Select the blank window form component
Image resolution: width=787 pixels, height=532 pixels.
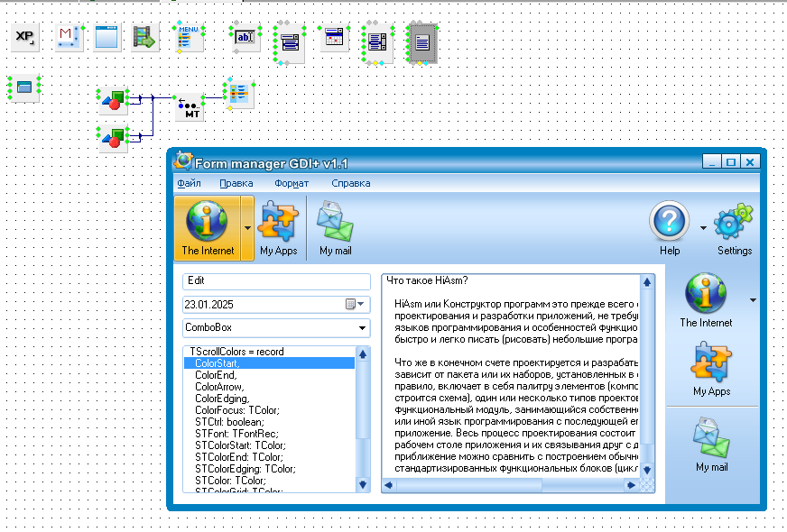click(106, 37)
